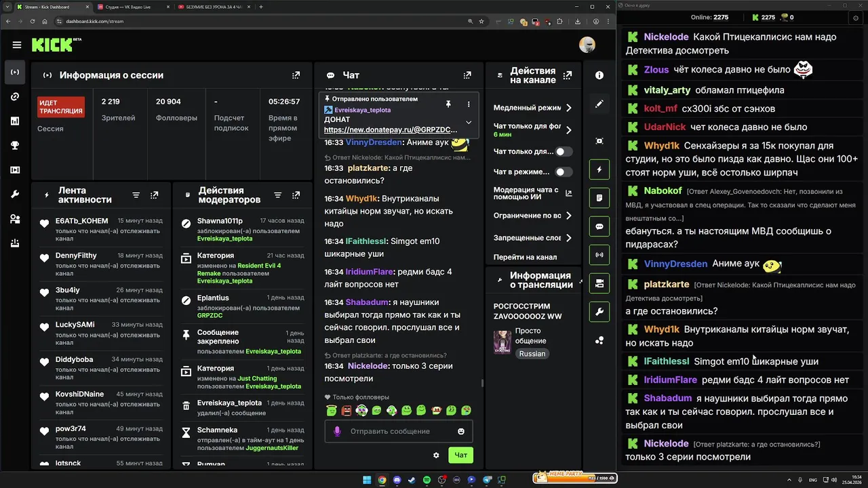The width and height of the screenshot is (868, 488).
Task: Open a new Chrome tab
Action: click(261, 7)
